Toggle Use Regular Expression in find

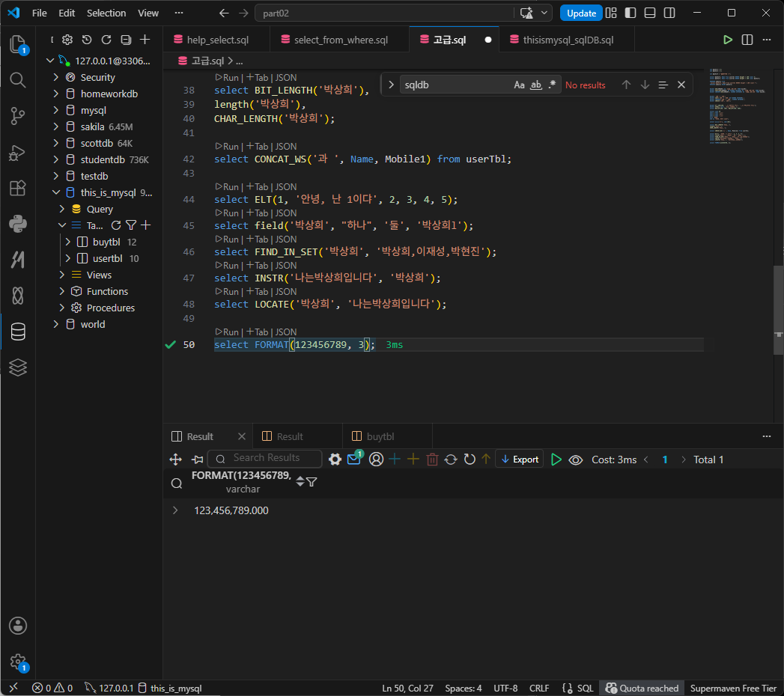point(552,85)
